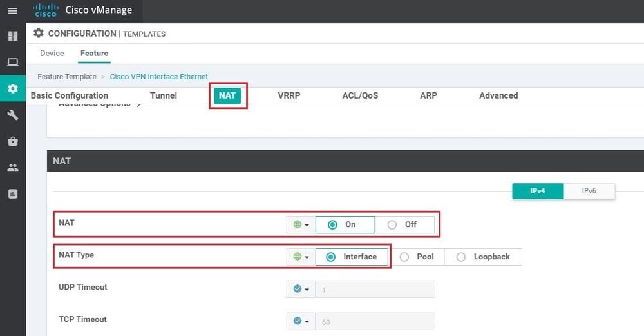
Task: Jump to the ACL/QoS section
Action: [x=360, y=95]
